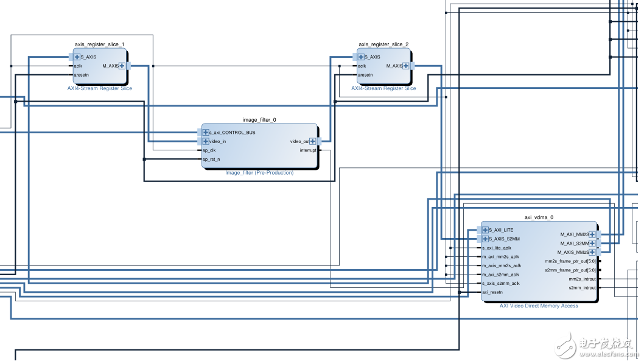Expand S_AXIS port on axis_register_slice_2
This screenshot has height=364, width=644.
point(361,57)
